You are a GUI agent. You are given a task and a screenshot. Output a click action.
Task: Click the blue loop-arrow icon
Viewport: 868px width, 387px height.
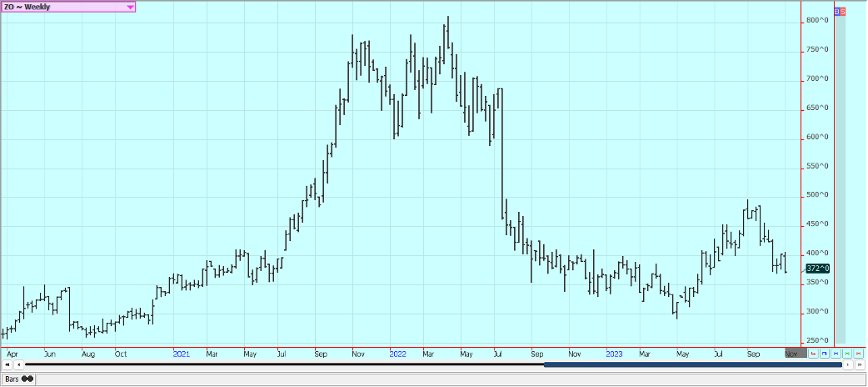825,353
